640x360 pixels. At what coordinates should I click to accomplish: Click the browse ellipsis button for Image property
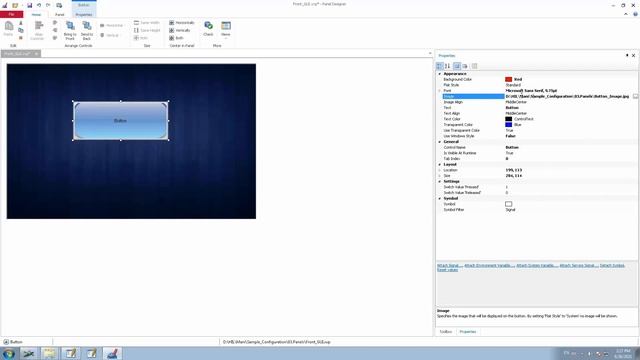click(x=635, y=96)
